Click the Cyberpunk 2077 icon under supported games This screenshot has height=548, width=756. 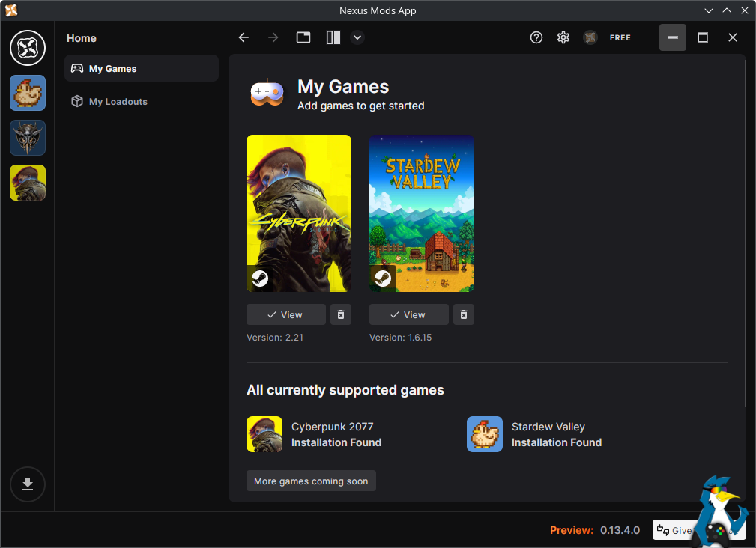264,434
